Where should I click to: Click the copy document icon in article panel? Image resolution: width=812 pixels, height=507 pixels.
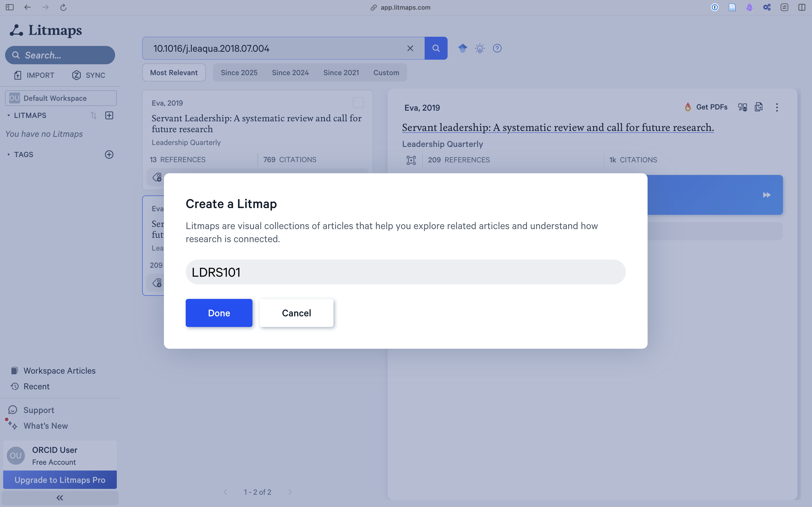pos(759,107)
